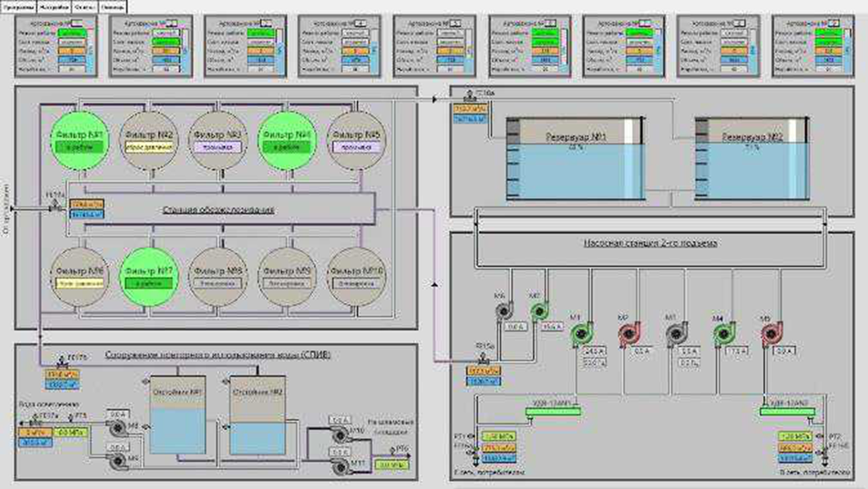Click the green pump M7 icon
The image size is (868, 489).
tap(539, 312)
